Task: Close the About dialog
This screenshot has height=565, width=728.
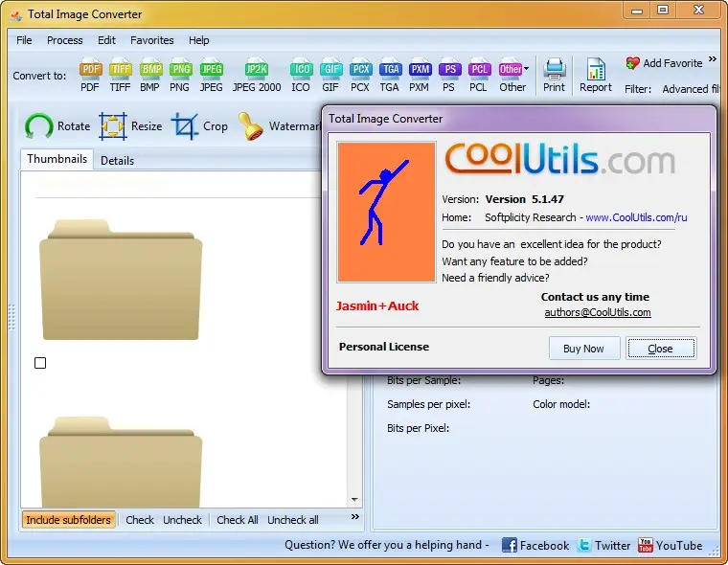Action: pyautogui.click(x=661, y=349)
